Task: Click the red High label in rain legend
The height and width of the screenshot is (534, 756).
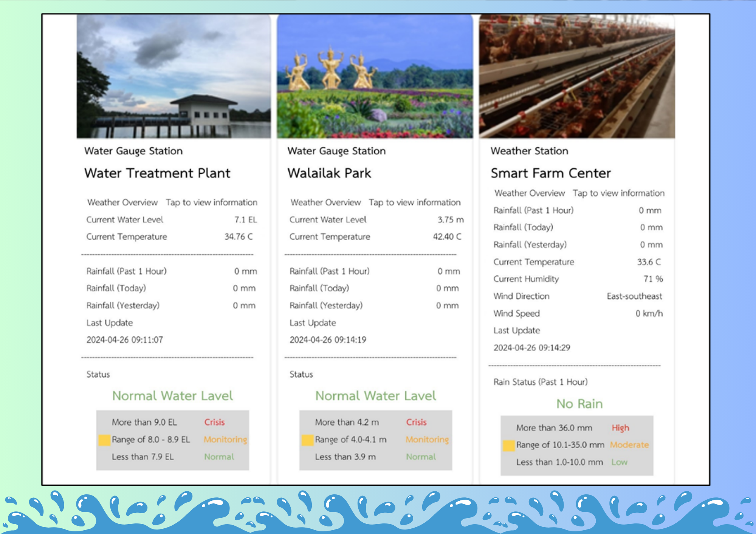Action: pos(620,428)
